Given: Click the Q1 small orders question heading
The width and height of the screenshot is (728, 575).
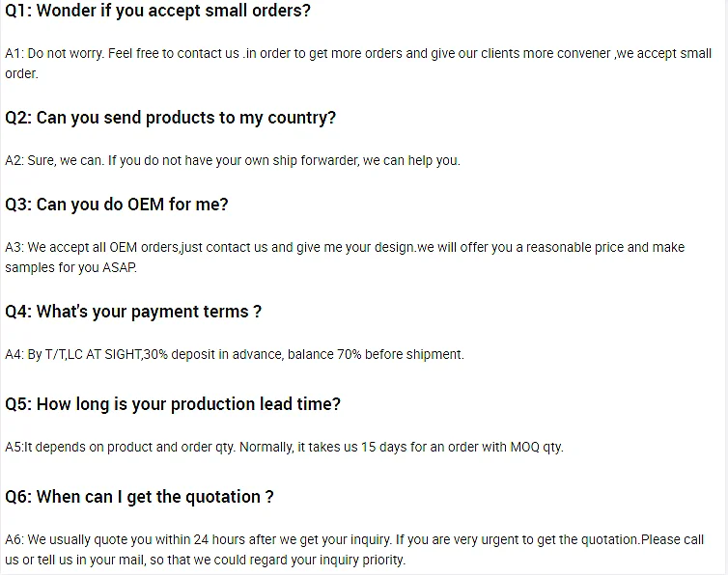Looking at the screenshot, I should point(157,11).
